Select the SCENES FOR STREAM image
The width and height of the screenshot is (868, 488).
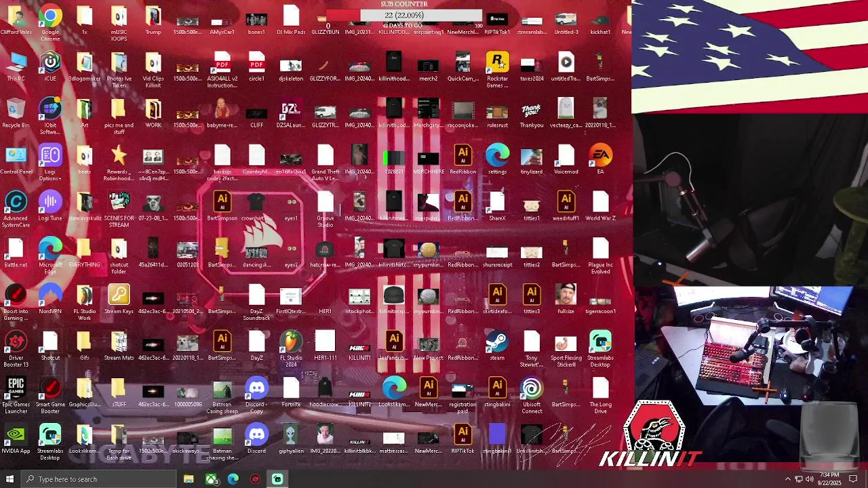point(119,209)
